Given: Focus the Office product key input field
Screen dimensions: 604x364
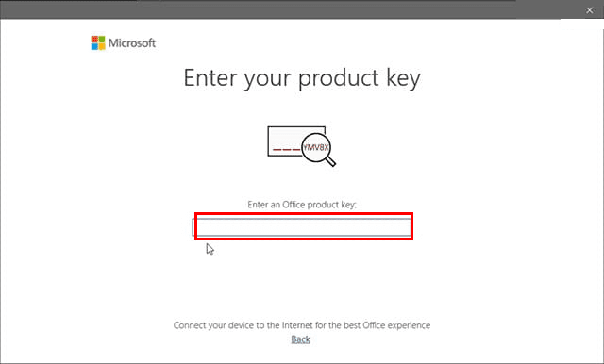Looking at the screenshot, I should coord(302,227).
